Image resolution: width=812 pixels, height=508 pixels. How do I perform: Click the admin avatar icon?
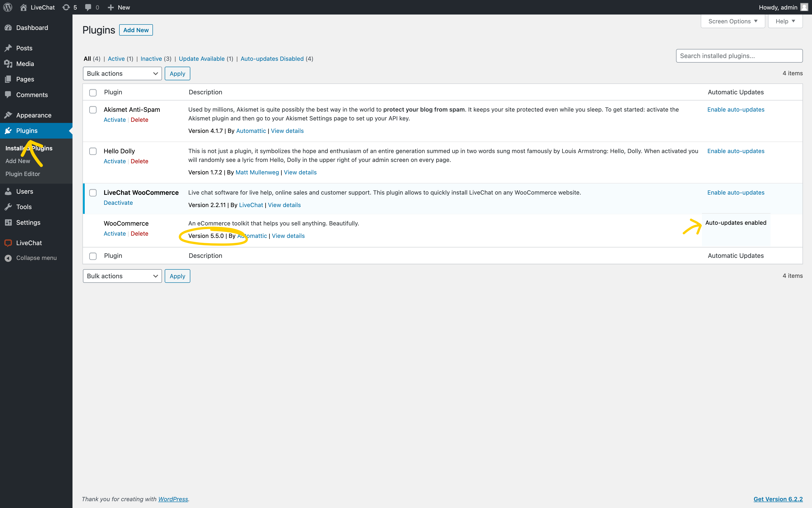(x=804, y=7)
